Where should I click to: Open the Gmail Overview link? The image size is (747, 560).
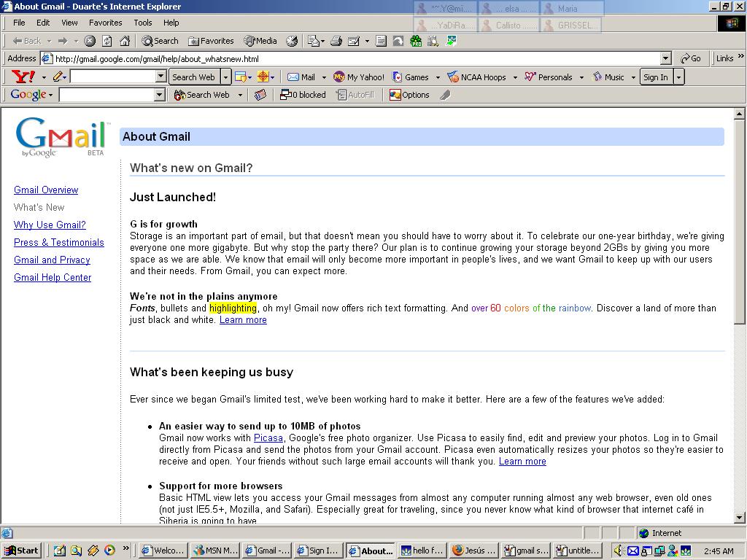coord(46,190)
